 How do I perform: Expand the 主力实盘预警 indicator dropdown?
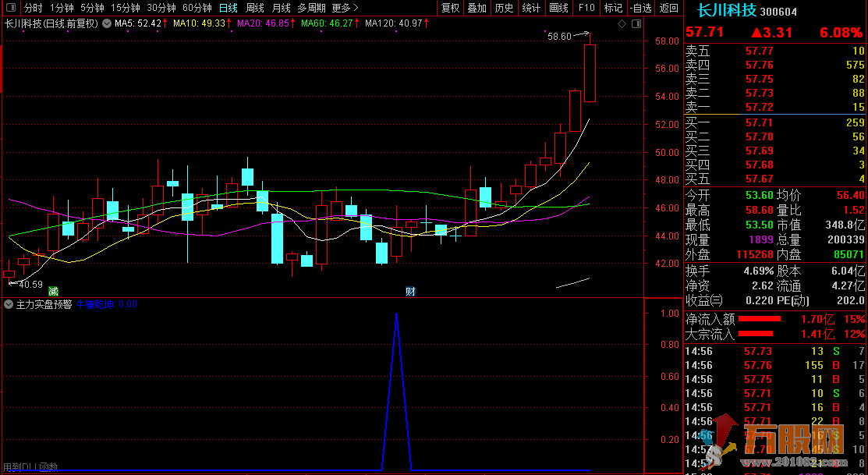(x=9, y=304)
